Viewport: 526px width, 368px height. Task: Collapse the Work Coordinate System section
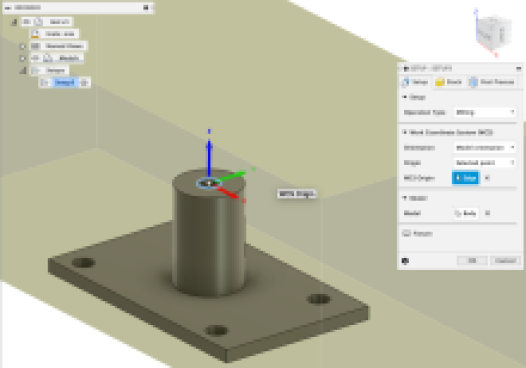pos(448,133)
